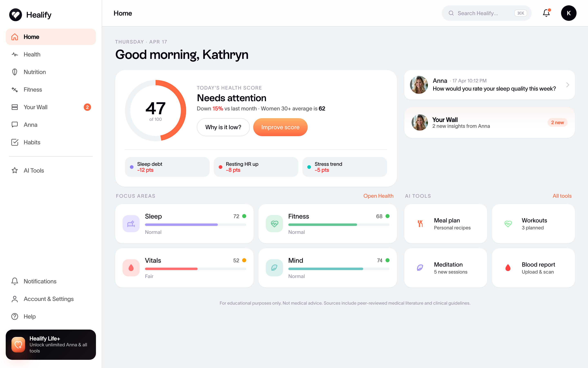This screenshot has width=588, height=368.
Task: Open Your Wall in the sidebar
Action: coord(51,107)
